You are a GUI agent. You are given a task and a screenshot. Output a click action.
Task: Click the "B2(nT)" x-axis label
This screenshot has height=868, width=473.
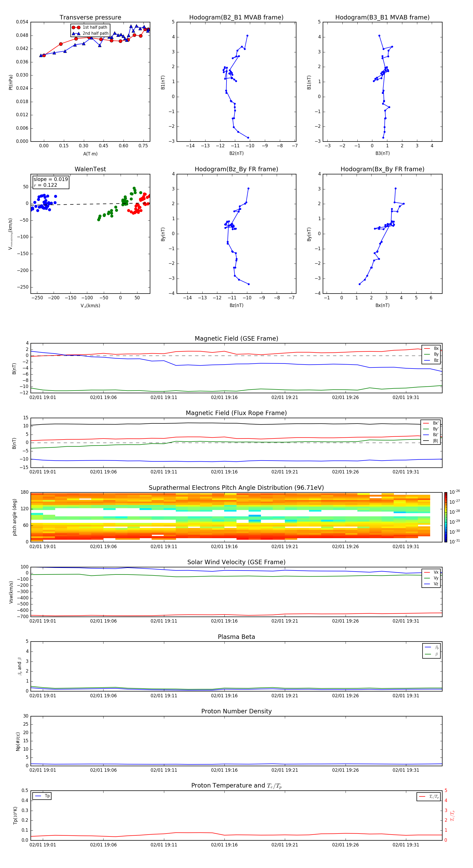pyautogui.click(x=236, y=153)
